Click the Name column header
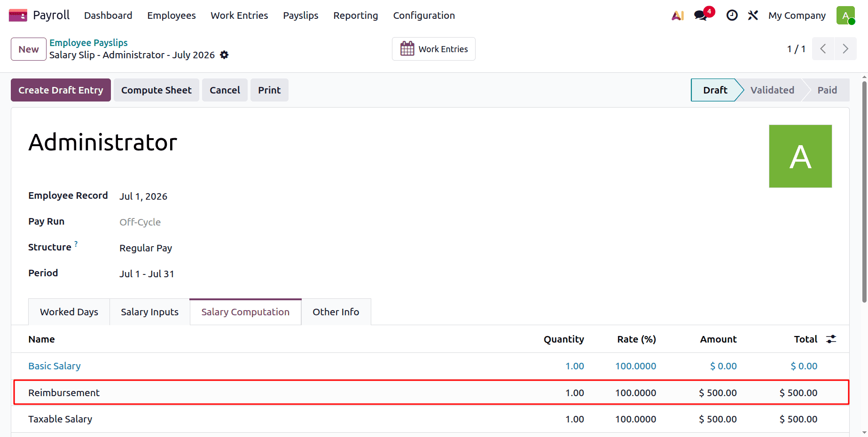Screen dimensions: 868x437 click(x=41, y=339)
